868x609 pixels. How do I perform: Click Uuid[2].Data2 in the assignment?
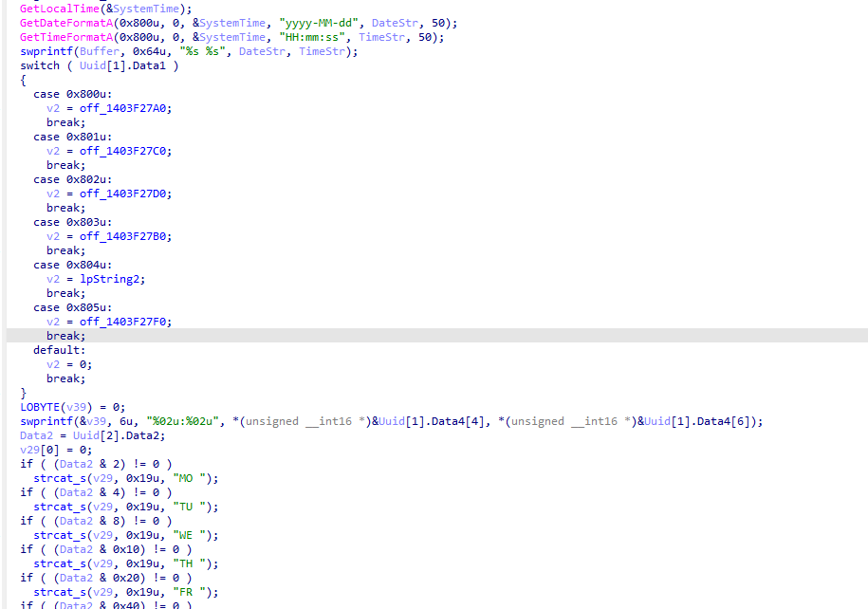point(119,435)
